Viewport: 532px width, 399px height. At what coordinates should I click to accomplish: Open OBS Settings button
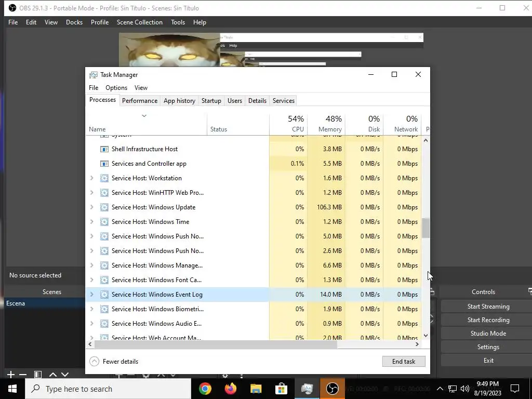point(488,347)
